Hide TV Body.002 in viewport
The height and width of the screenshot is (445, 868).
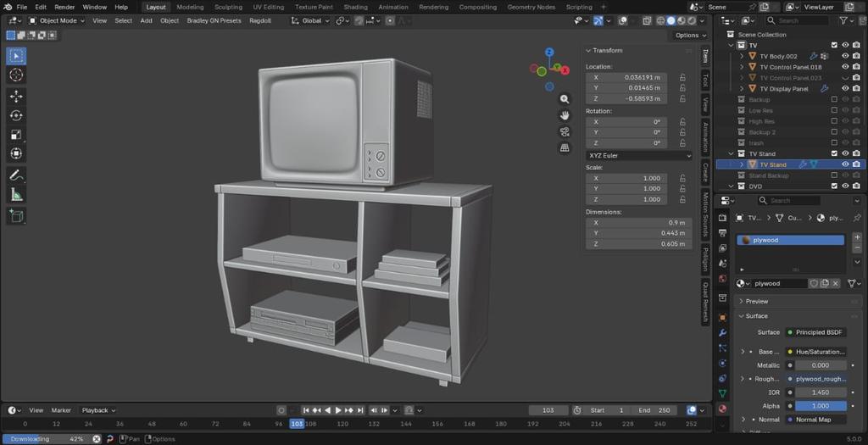tap(845, 56)
